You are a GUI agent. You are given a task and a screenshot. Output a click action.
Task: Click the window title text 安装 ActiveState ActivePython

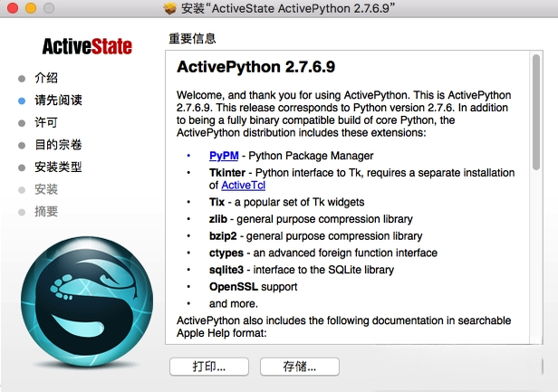(288, 8)
